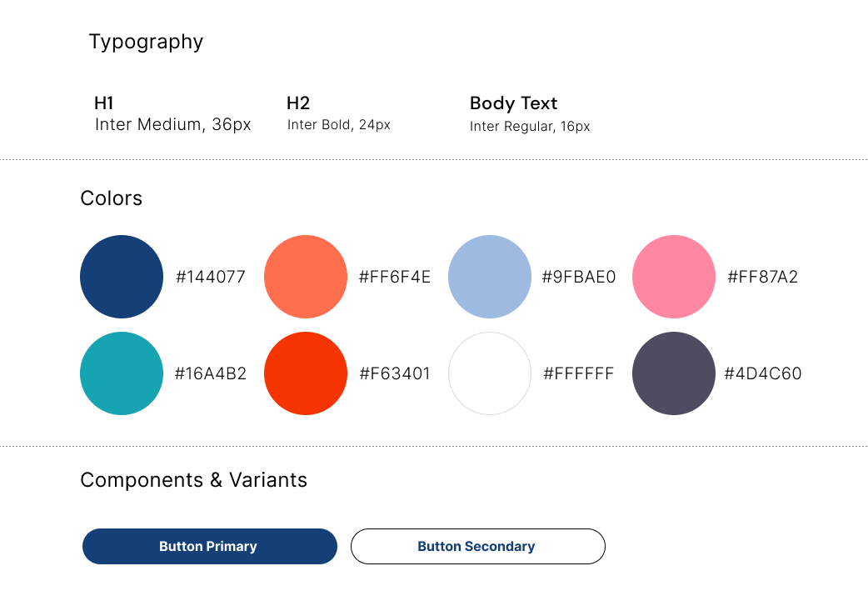
Task: Click the Components & Variants heading
Action: coord(194,479)
